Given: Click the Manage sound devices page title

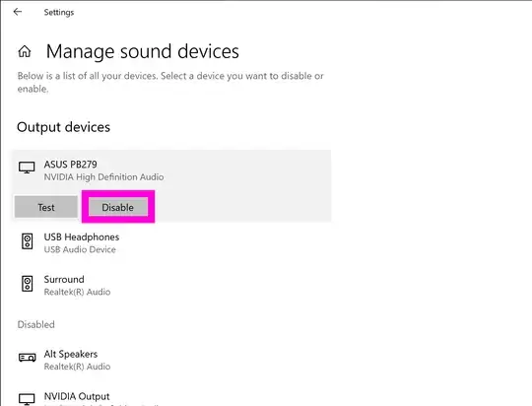Looking at the screenshot, I should click(143, 51).
